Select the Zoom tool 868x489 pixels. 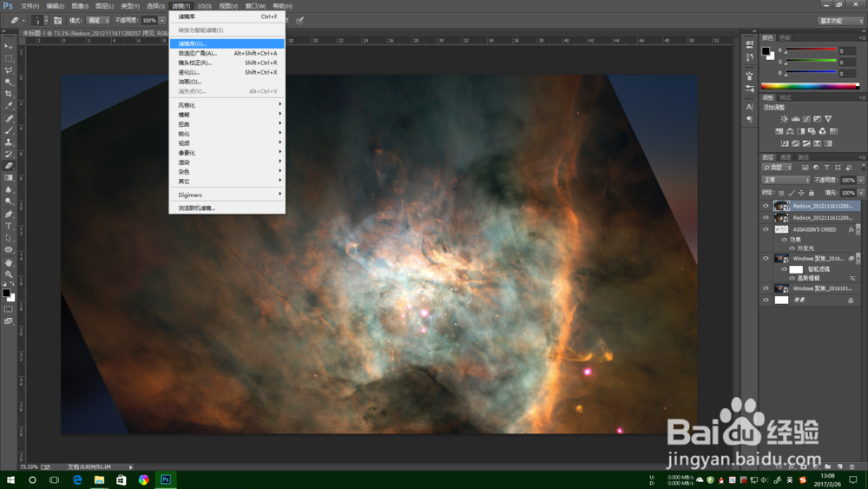pos(9,274)
